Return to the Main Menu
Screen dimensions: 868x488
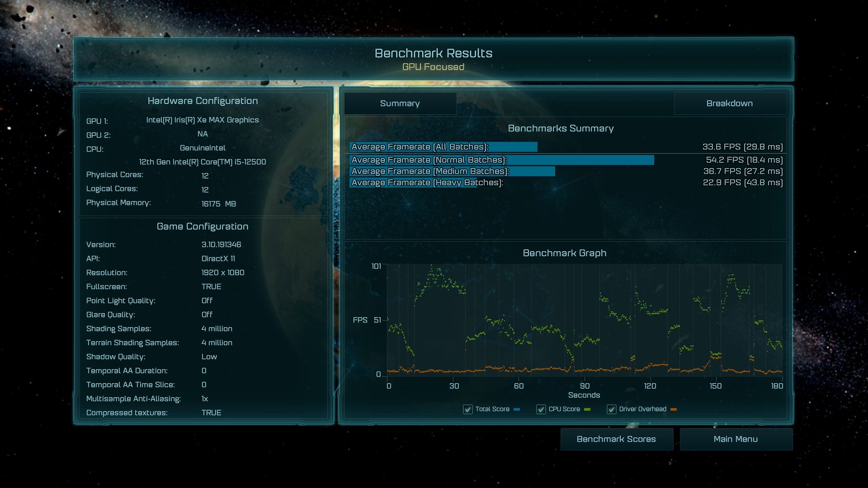pyautogui.click(x=736, y=439)
